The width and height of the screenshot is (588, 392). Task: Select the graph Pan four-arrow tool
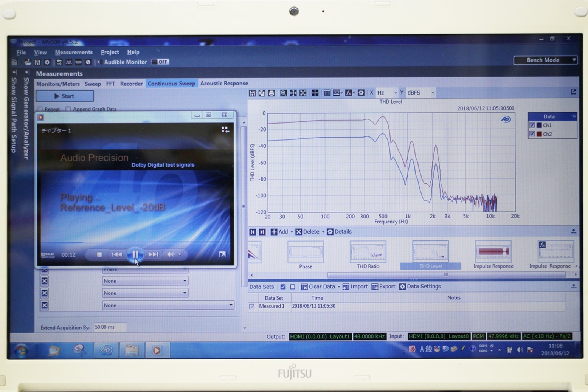coord(293,93)
